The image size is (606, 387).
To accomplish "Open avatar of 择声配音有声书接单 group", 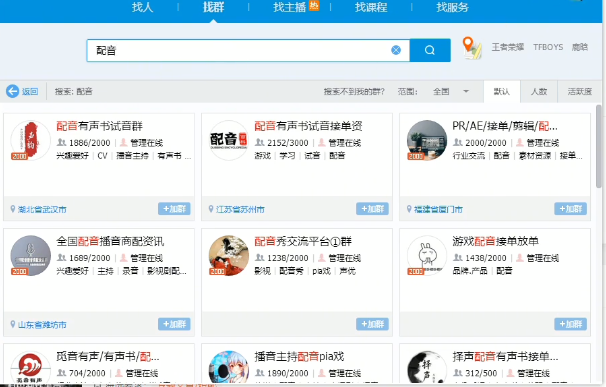I will [427, 368].
